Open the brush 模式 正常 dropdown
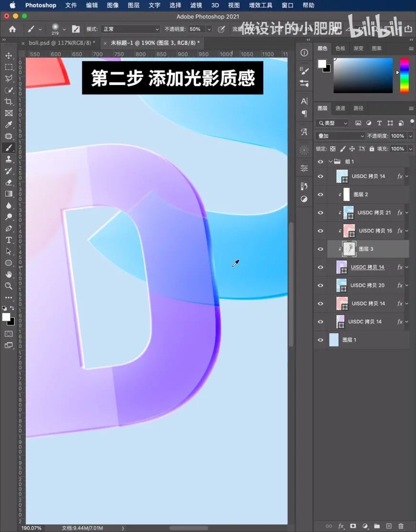This screenshot has width=416, height=532. 130,29
